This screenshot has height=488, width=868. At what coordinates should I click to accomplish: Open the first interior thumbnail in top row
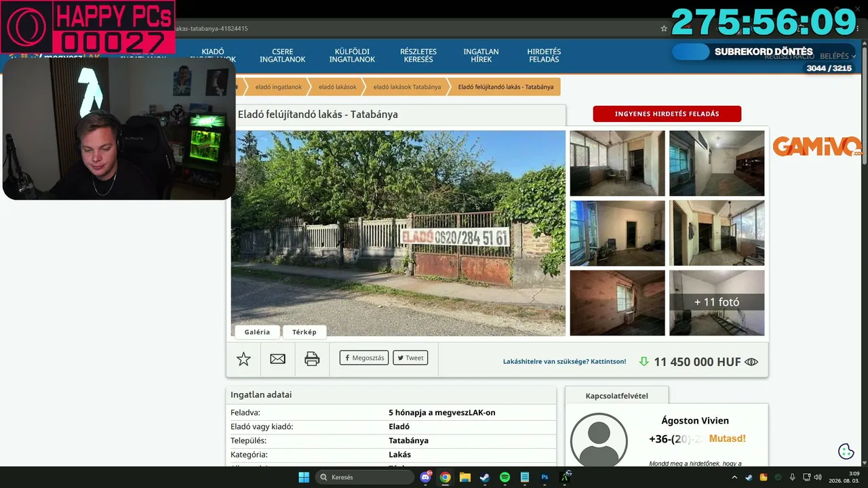(x=617, y=163)
